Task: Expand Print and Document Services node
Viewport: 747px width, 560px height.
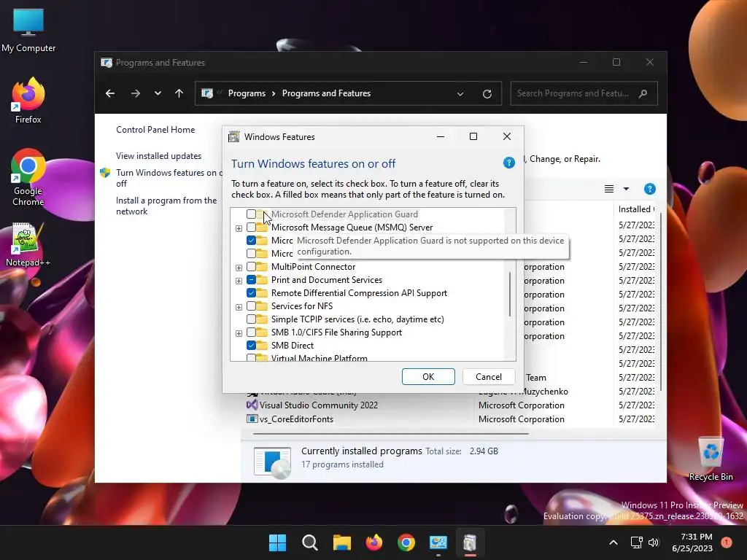Action: (x=239, y=281)
